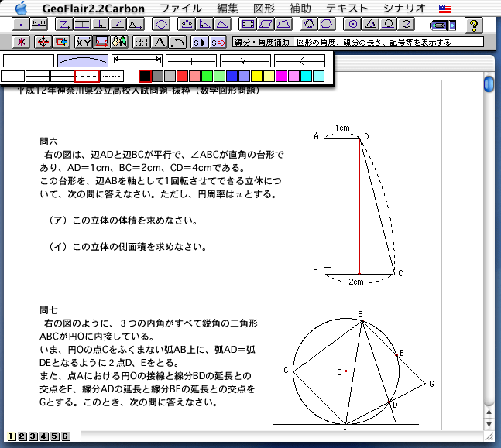Viewport: 501px width, 448px height.
Task: Select the blank no-line style
Action: tap(13, 77)
